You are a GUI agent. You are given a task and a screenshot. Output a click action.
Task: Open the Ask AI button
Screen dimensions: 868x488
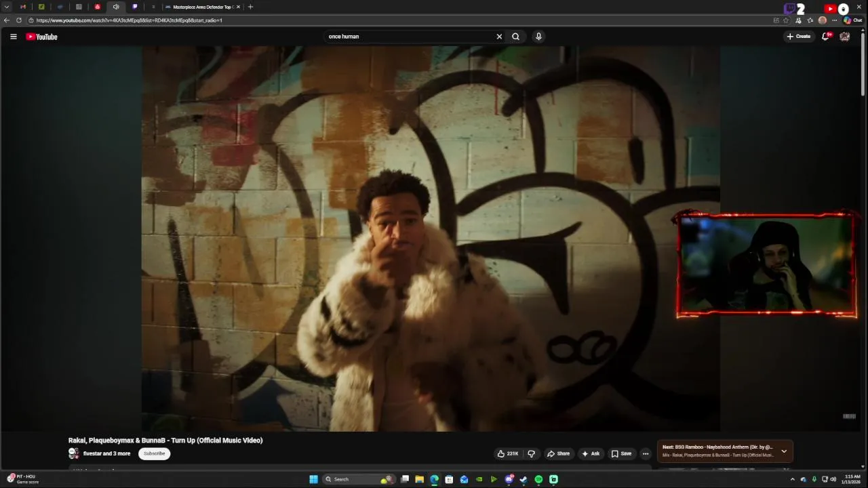click(x=591, y=453)
